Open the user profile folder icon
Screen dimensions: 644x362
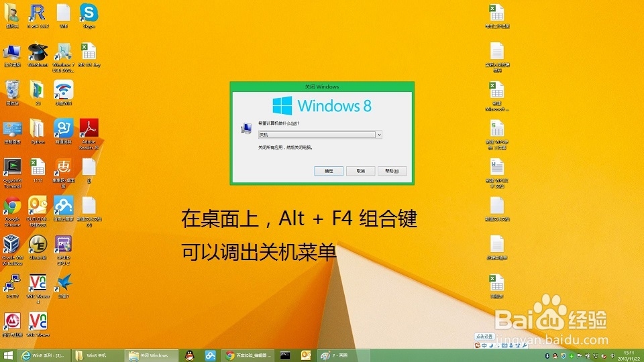12,15
